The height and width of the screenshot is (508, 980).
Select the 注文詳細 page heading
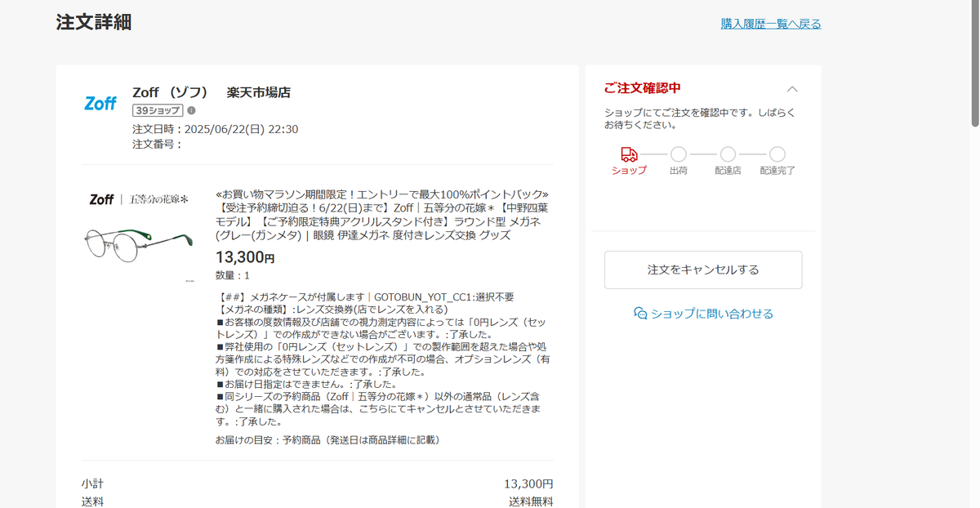coord(94,22)
